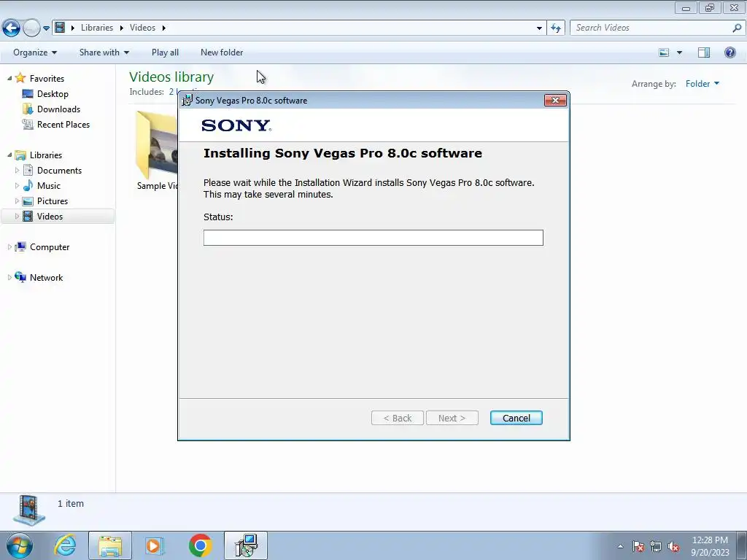Select the Pictures library
This screenshot has height=560, width=747.
[53, 201]
